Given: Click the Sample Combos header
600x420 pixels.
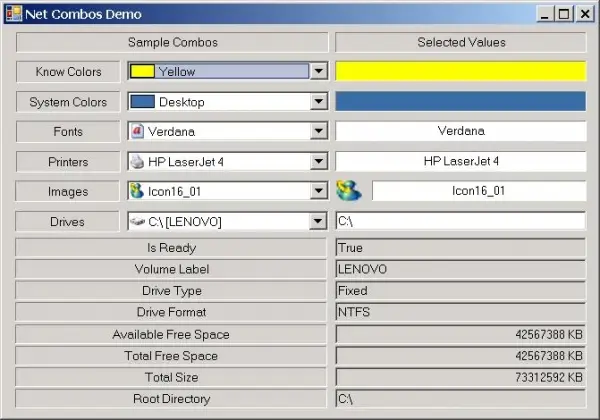Looking at the screenshot, I should tap(172, 42).
